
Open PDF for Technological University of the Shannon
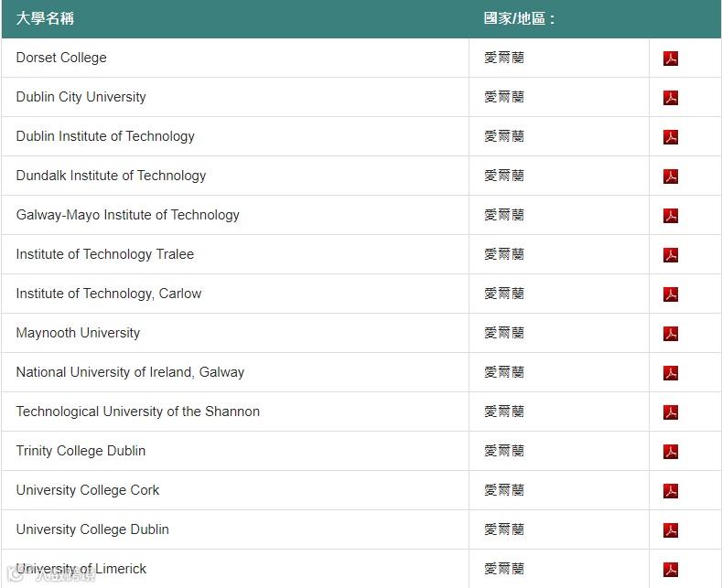pyautogui.click(x=671, y=412)
